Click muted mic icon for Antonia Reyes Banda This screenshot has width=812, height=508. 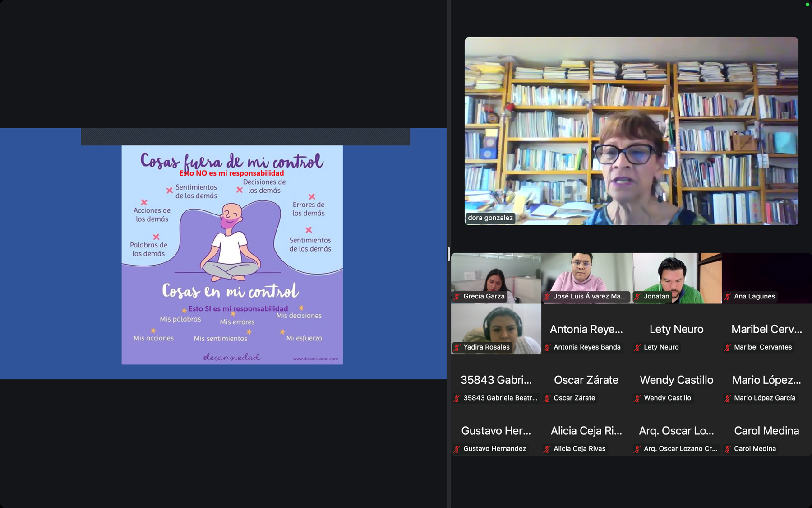[x=547, y=347]
